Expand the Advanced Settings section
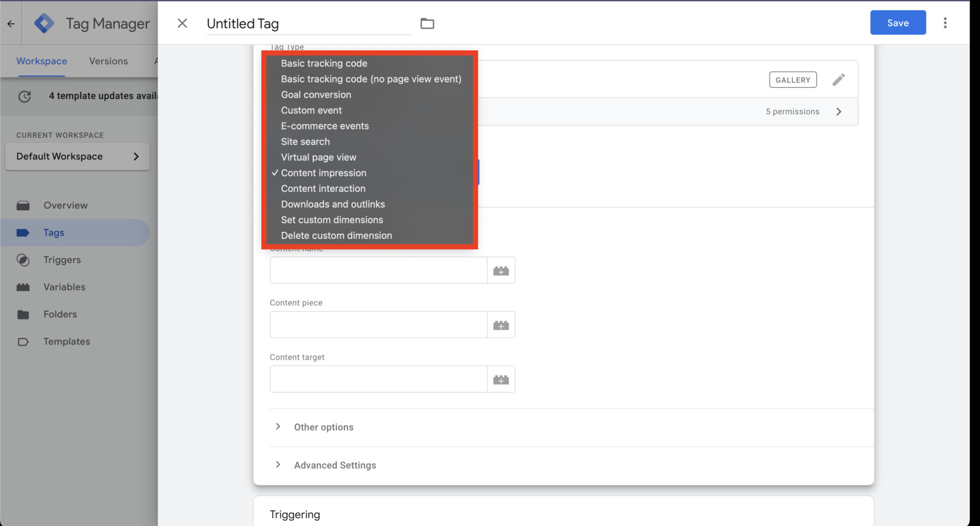 pos(334,465)
